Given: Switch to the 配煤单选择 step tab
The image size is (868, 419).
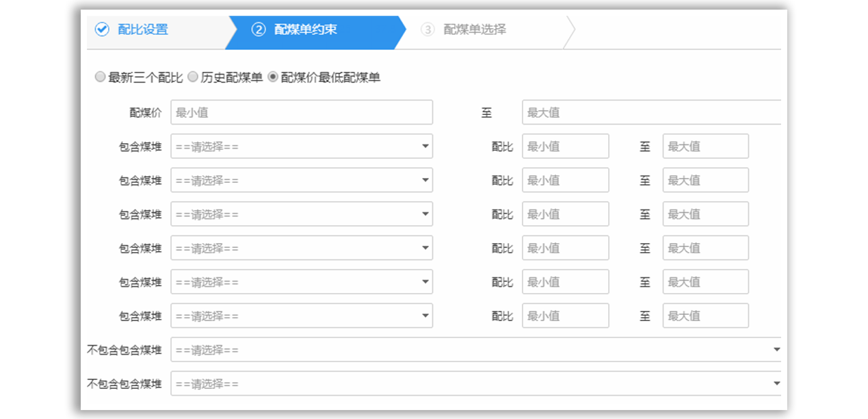Looking at the screenshot, I should click(475, 30).
